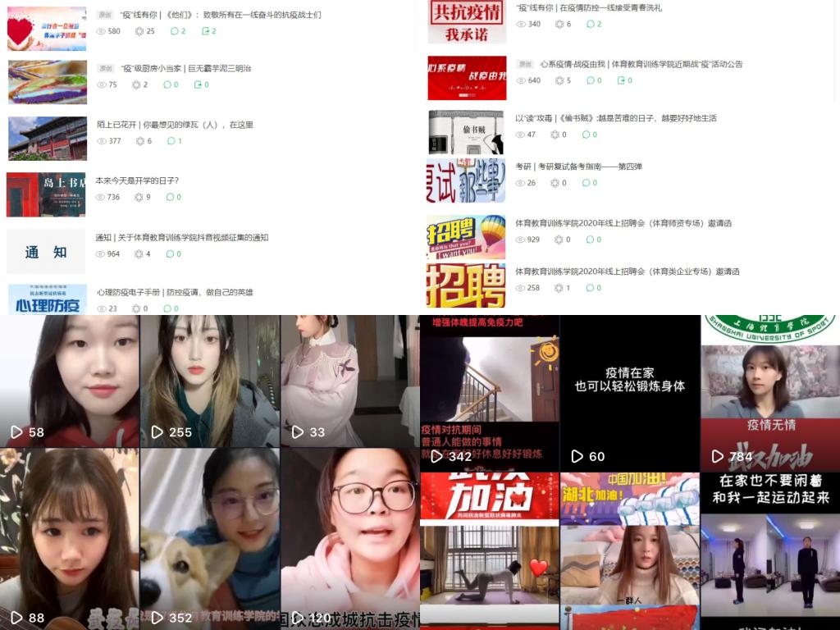The width and height of the screenshot is (840, 630).
Task: Click the '通知' article thumbnail
Action: [x=46, y=252]
